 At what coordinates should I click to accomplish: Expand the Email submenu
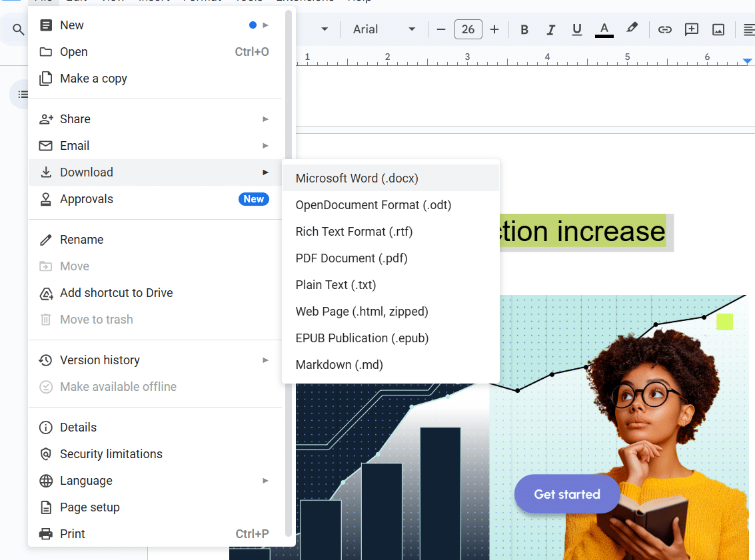point(155,145)
